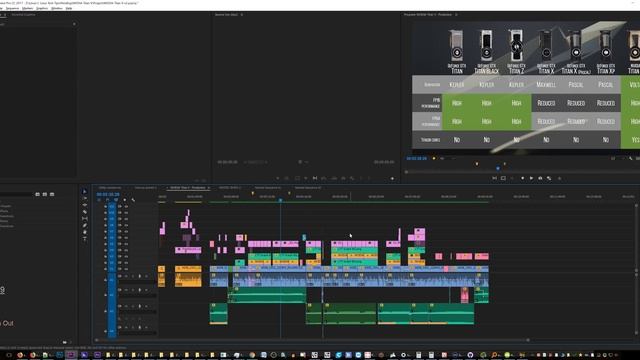Open the Help menu
Image resolution: width=640 pixels, height=360 pixels.
[69, 8]
